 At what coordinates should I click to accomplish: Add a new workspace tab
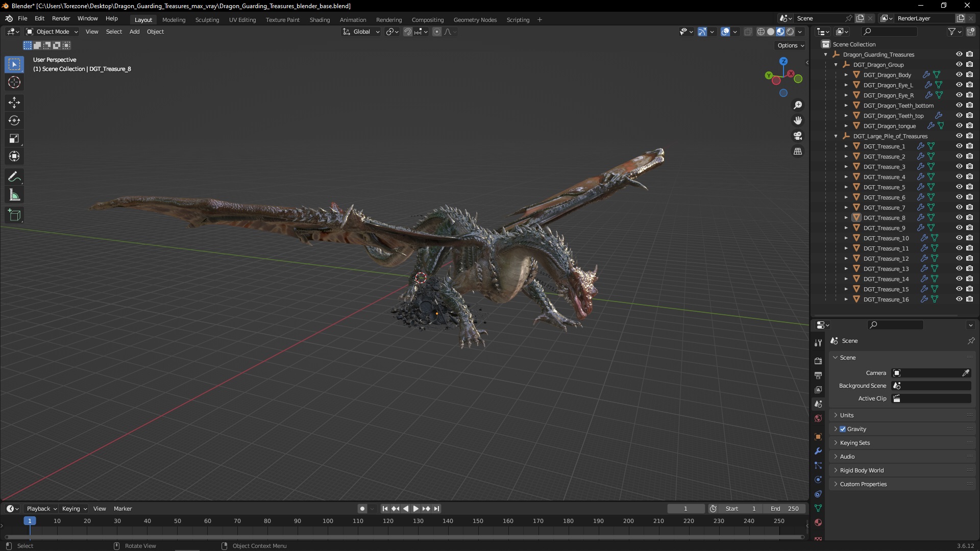[x=540, y=20]
